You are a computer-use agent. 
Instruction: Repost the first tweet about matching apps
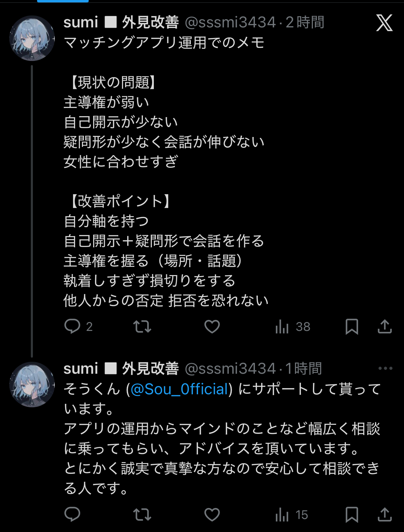click(142, 326)
